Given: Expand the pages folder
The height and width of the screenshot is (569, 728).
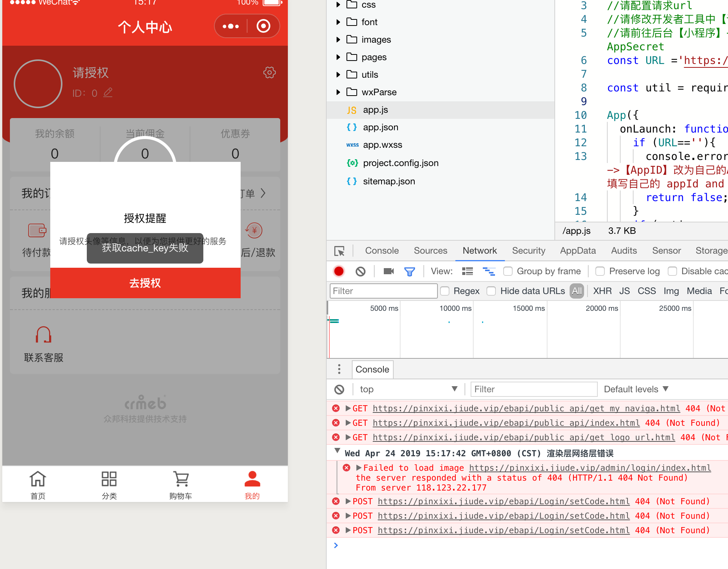Looking at the screenshot, I should click(x=338, y=57).
